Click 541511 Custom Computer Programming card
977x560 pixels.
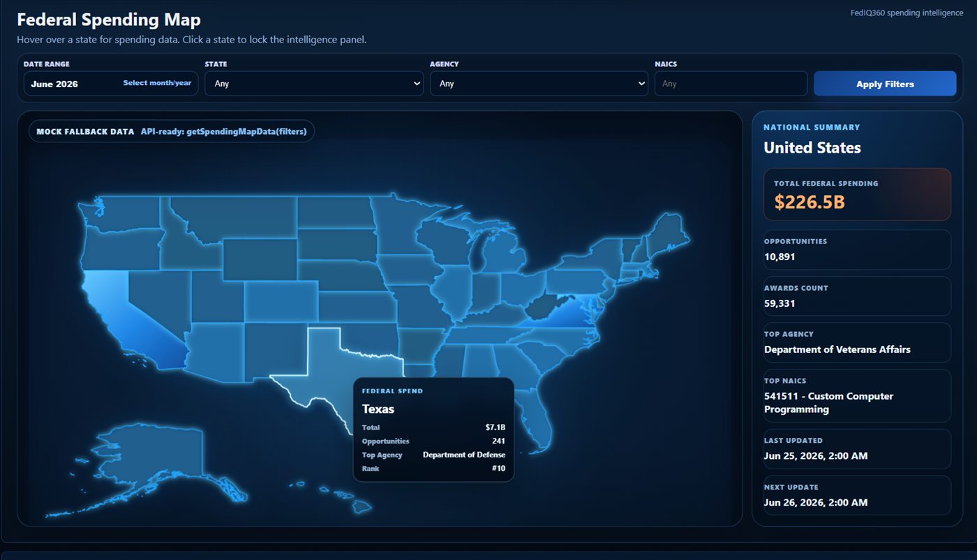point(857,395)
